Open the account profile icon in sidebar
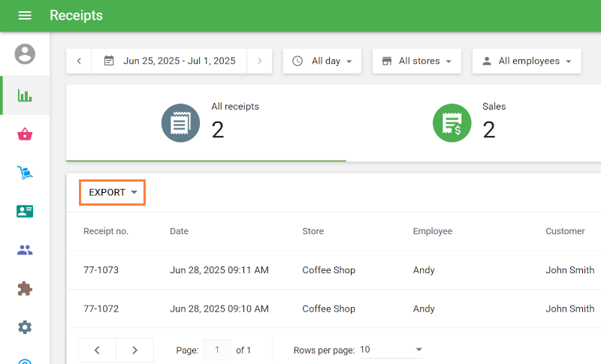The width and height of the screenshot is (601, 364). 25,54
